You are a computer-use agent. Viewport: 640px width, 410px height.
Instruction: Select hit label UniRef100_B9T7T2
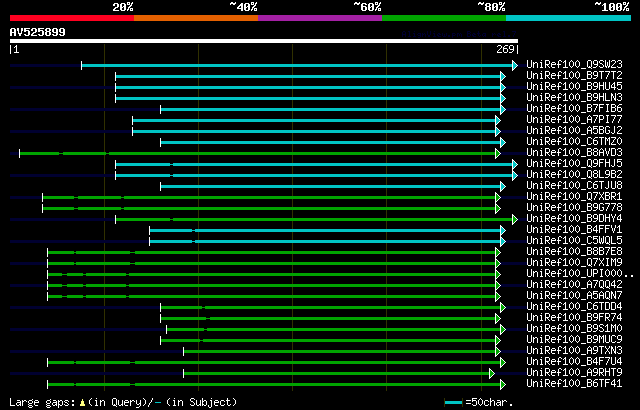[574, 75]
